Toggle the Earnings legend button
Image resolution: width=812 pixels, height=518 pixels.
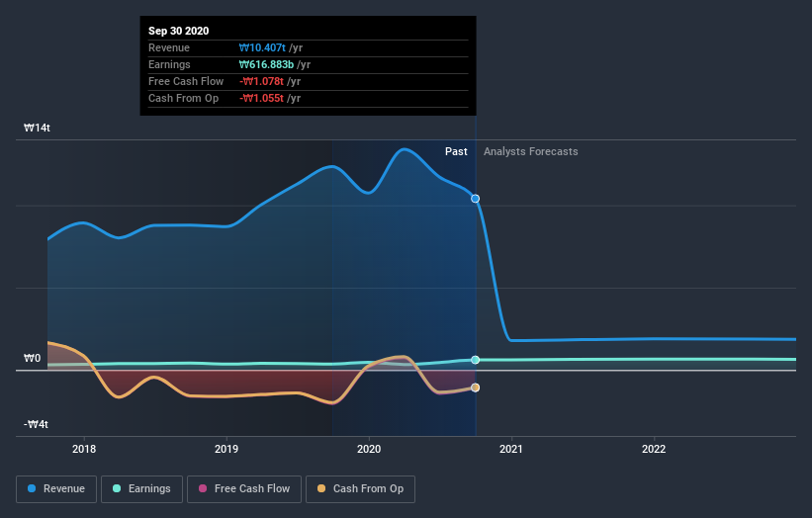coord(141,489)
